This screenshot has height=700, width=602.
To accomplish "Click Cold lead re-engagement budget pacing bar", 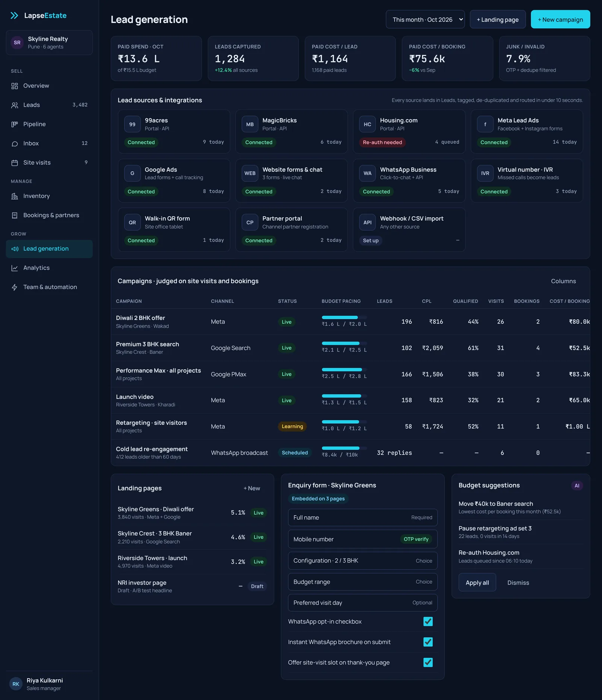I will [x=344, y=448].
